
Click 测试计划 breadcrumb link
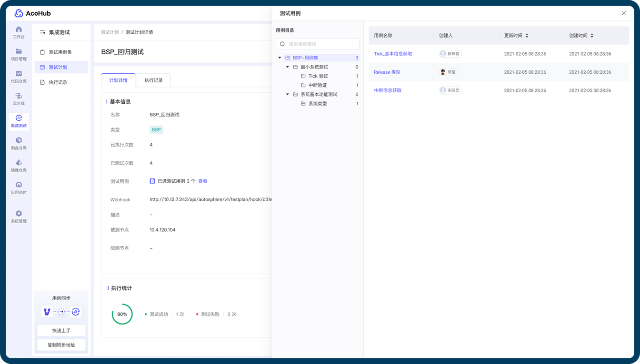[x=110, y=32]
